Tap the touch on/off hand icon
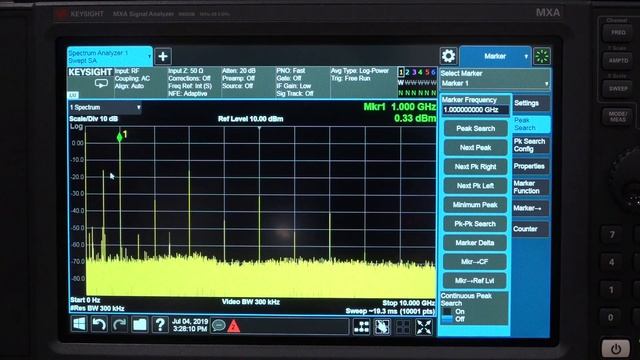Viewport: 640px width, 360px height. pyautogui.click(x=382, y=327)
